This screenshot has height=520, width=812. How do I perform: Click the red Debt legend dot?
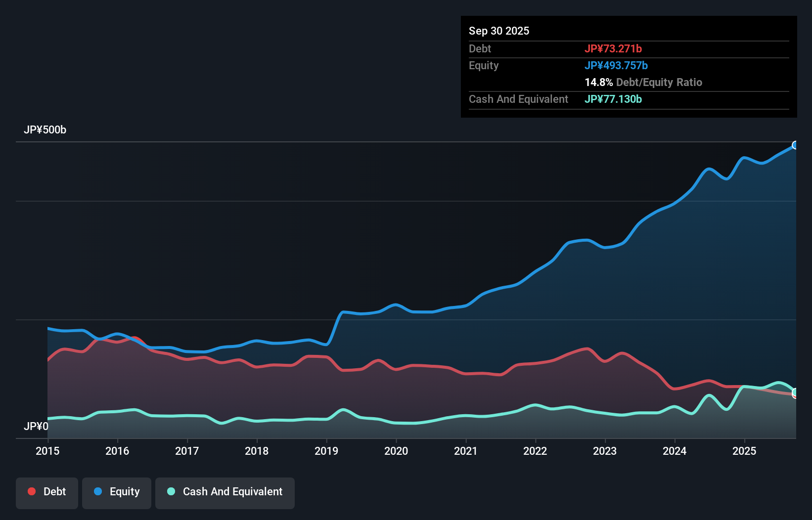click(x=31, y=491)
